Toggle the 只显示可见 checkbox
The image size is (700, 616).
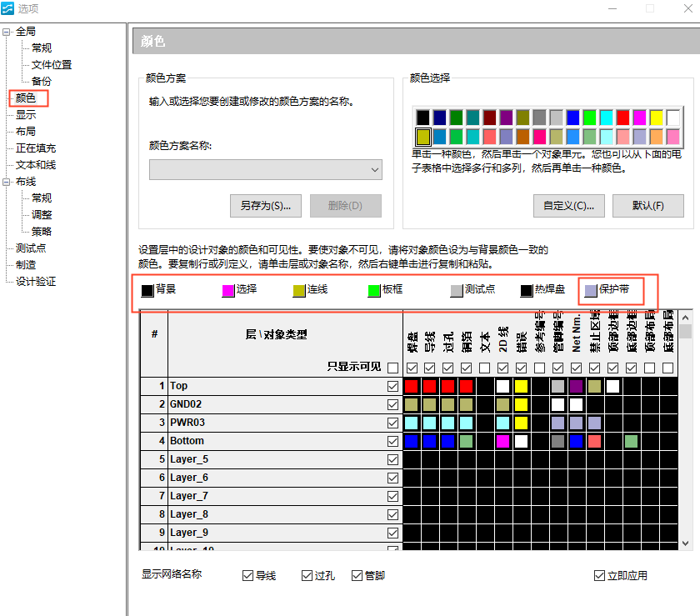pos(392,368)
